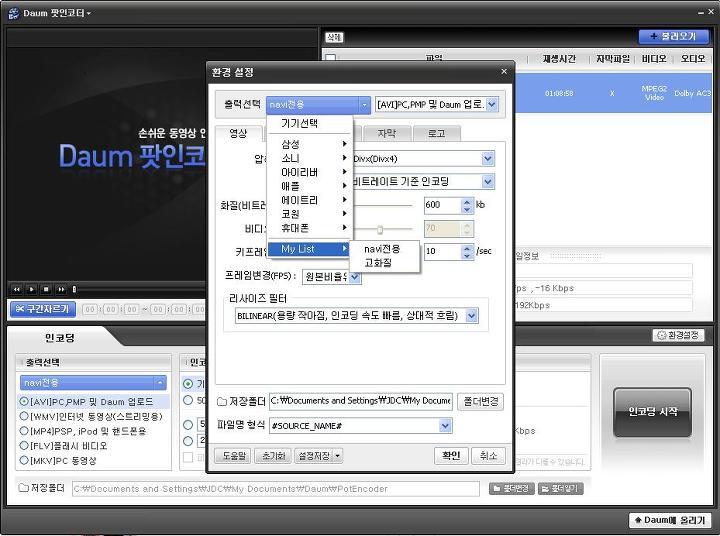Click the 초기화 button
The height and width of the screenshot is (536, 720).
273,456
